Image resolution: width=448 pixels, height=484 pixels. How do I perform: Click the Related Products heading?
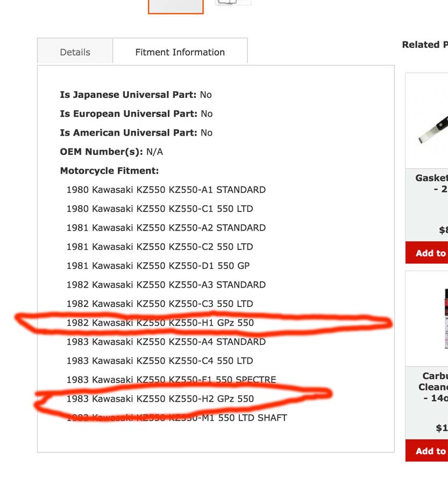[x=425, y=45]
